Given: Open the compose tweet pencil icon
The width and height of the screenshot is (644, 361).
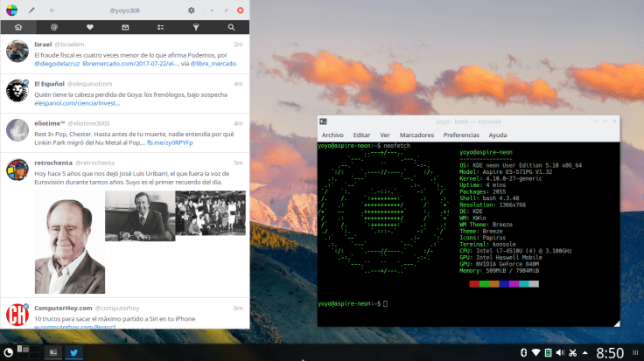Looking at the screenshot, I should coord(32,10).
